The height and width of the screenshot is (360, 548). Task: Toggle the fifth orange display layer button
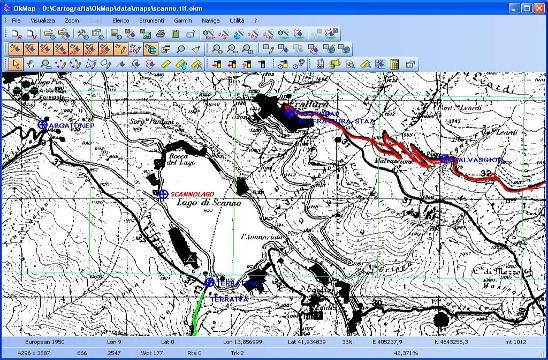[x=76, y=49]
